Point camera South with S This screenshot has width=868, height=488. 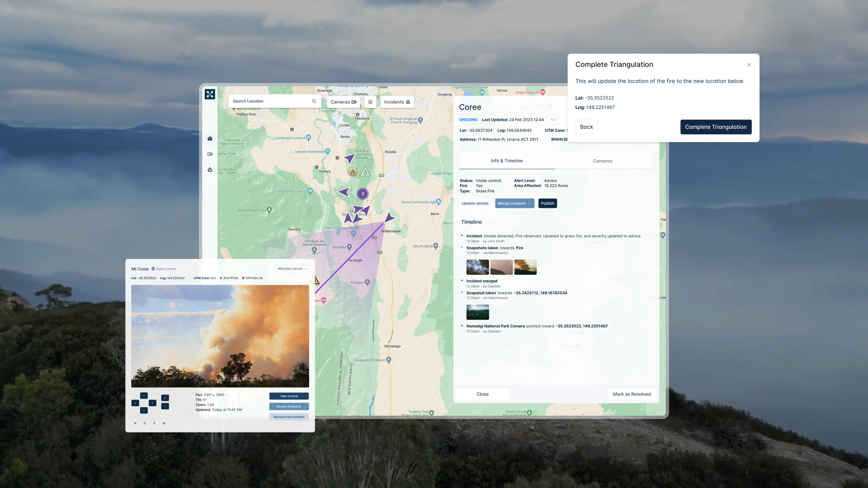[145, 423]
